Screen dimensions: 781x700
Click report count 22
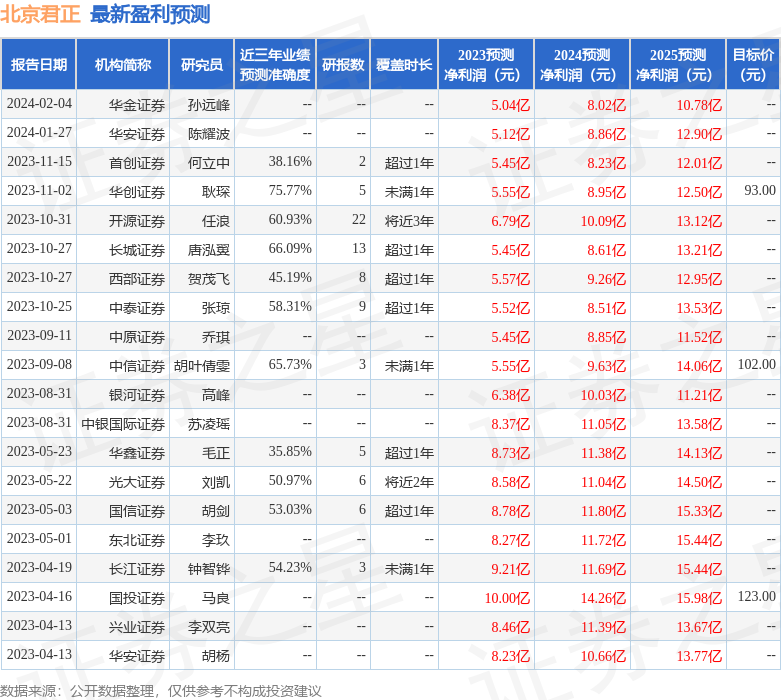(359, 219)
